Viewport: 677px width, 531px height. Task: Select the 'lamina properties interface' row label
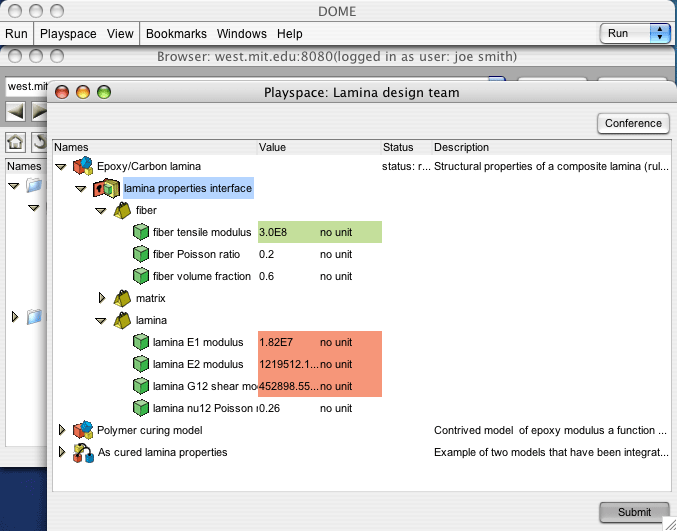188,188
